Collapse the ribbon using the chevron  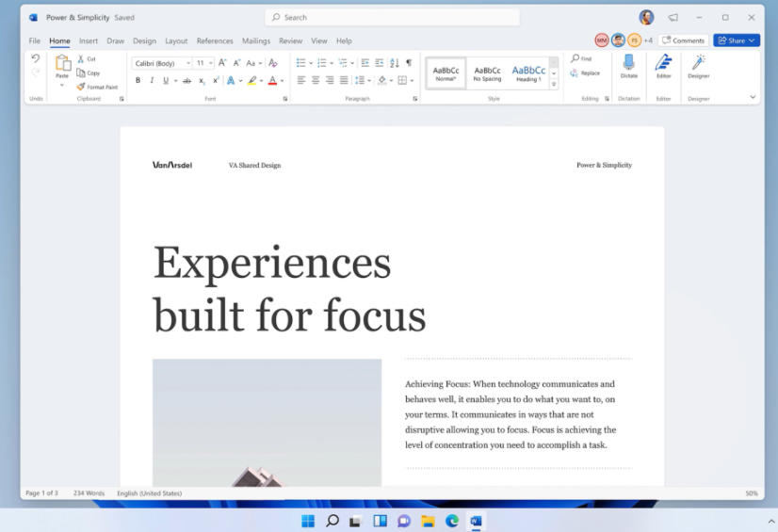pyautogui.click(x=753, y=97)
